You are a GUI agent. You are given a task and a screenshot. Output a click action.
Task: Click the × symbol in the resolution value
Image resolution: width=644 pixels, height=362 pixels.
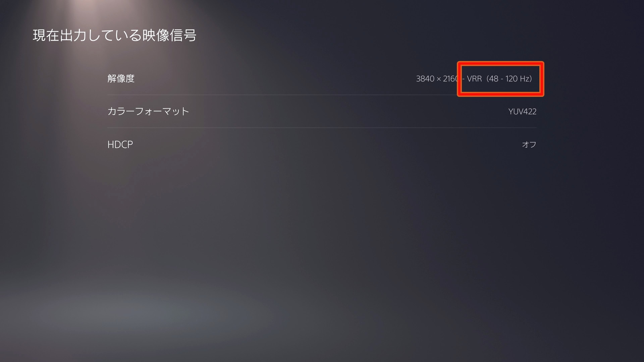coord(439,79)
